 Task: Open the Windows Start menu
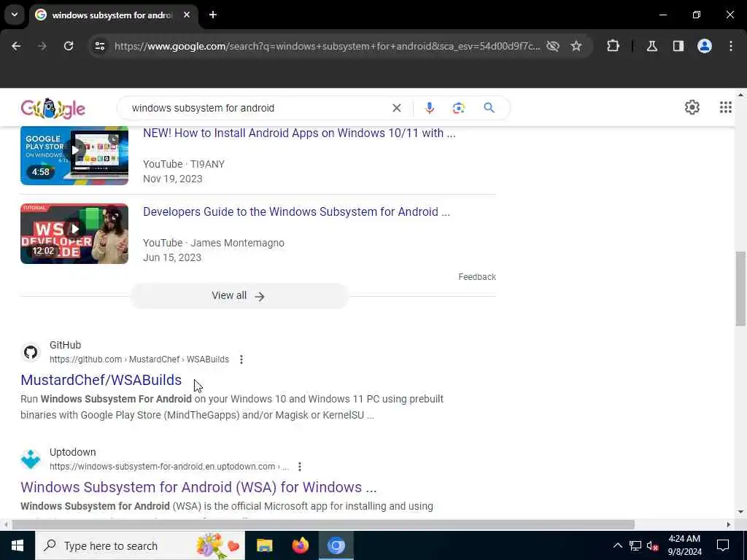[18, 545]
